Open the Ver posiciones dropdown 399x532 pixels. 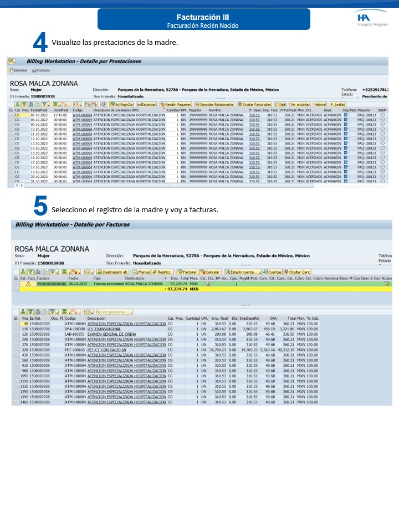point(115,312)
